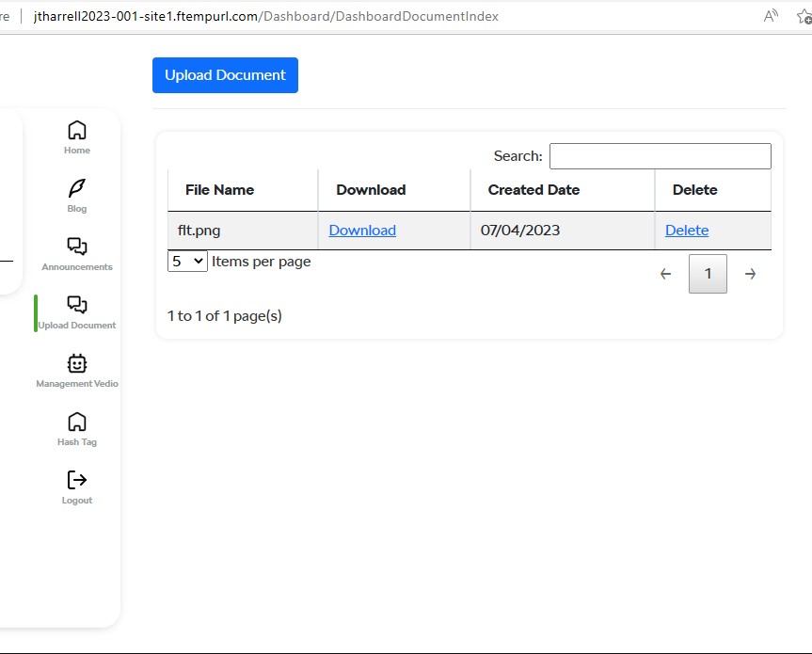Open the Home sidebar icon
The image size is (812, 654).
point(77,130)
